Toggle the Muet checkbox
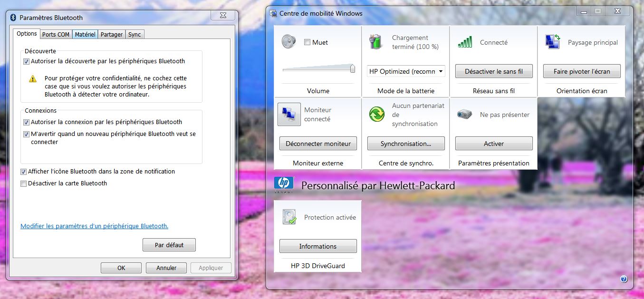The width and height of the screenshot is (644, 299). tap(307, 42)
